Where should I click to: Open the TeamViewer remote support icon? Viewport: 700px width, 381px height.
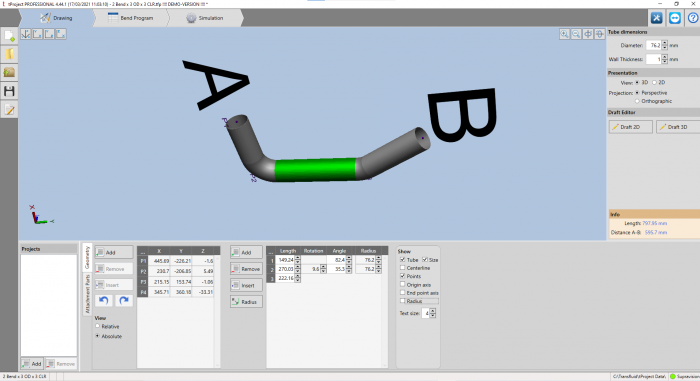675,18
